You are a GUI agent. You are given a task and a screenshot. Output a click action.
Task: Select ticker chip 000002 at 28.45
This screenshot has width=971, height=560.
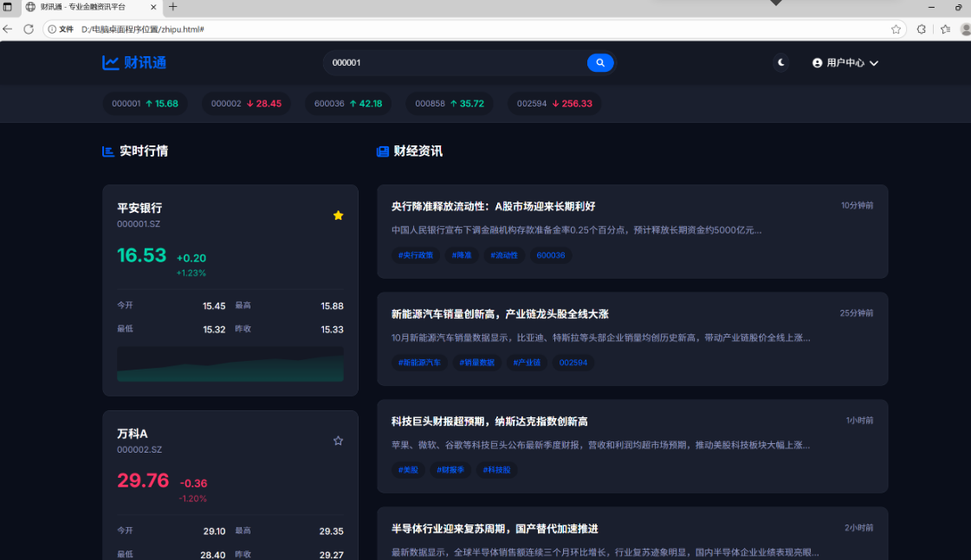click(246, 104)
